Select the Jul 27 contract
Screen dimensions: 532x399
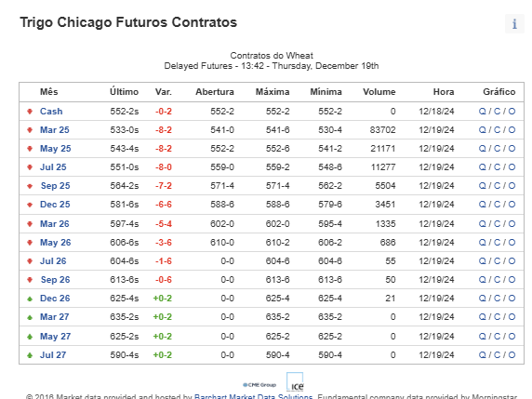[x=53, y=355]
